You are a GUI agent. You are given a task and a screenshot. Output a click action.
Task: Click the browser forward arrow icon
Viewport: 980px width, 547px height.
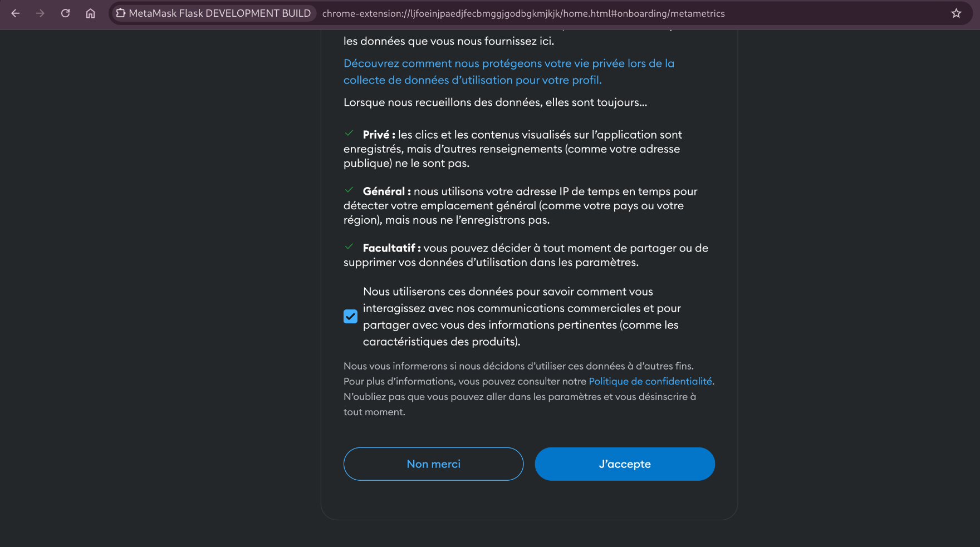(40, 13)
